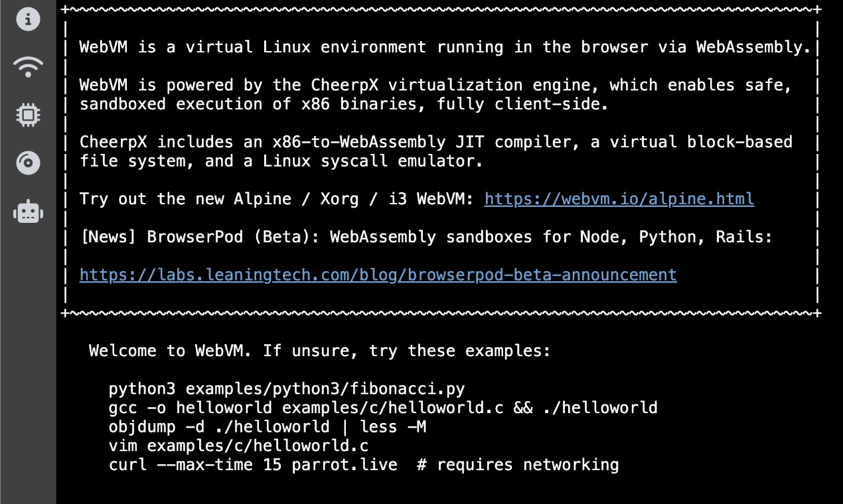
Task: Follow the webvm.io/alpine.html link
Action: click(x=619, y=198)
